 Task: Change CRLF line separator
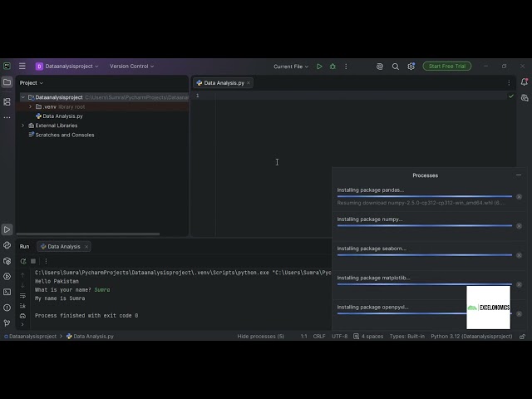click(x=319, y=337)
